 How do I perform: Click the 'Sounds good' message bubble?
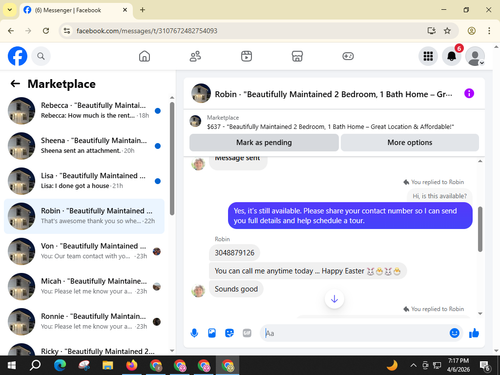(x=236, y=289)
